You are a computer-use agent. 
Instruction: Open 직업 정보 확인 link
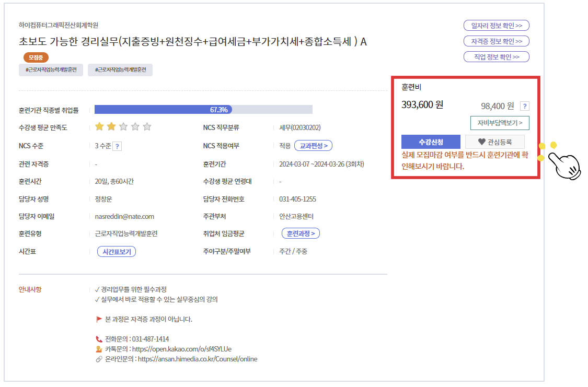click(x=497, y=57)
